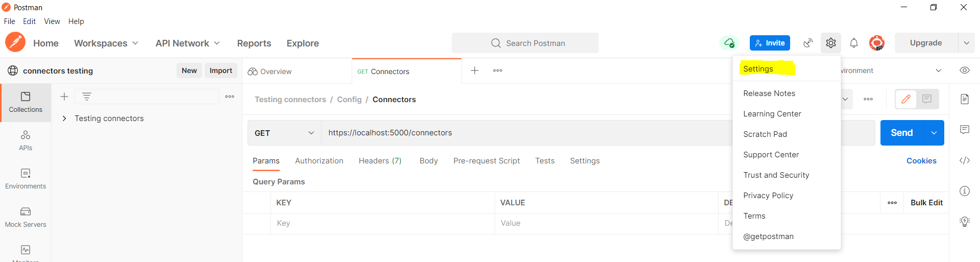Open the File menu
Viewport: 980px width, 262px height.
tap(10, 21)
